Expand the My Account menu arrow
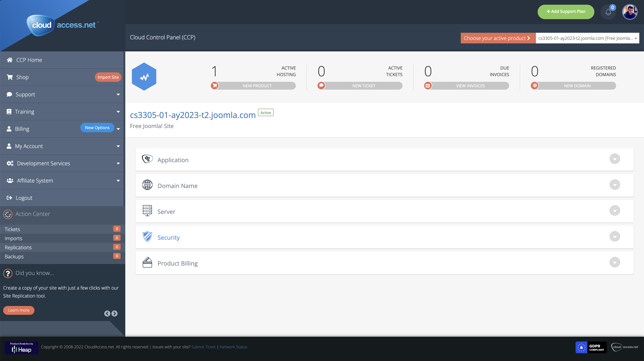This screenshot has width=644, height=361. click(x=118, y=146)
